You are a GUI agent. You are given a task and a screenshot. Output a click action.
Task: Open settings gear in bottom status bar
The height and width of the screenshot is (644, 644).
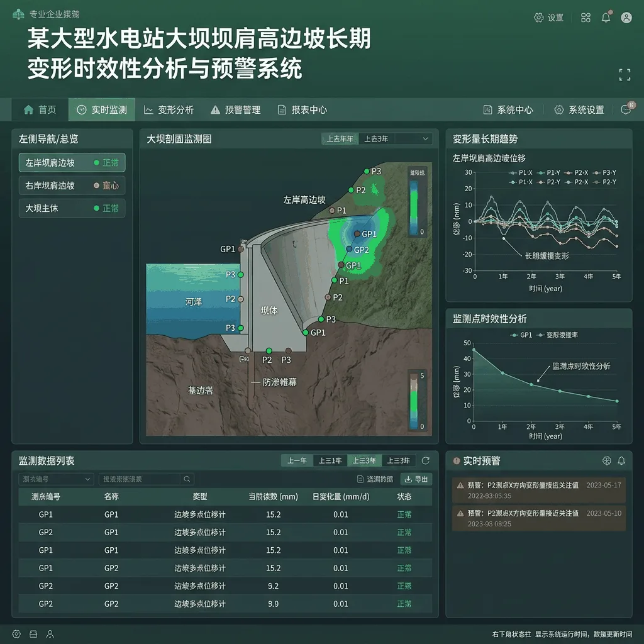coord(16,634)
